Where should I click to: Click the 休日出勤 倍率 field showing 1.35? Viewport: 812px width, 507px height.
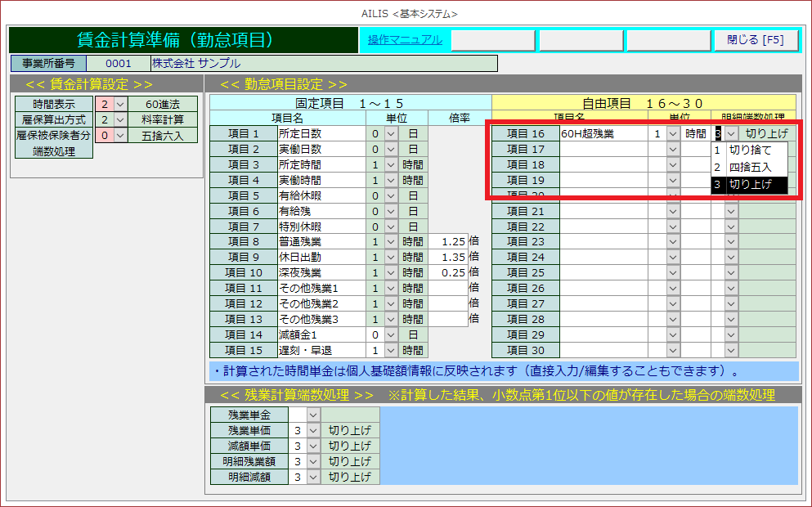448,258
